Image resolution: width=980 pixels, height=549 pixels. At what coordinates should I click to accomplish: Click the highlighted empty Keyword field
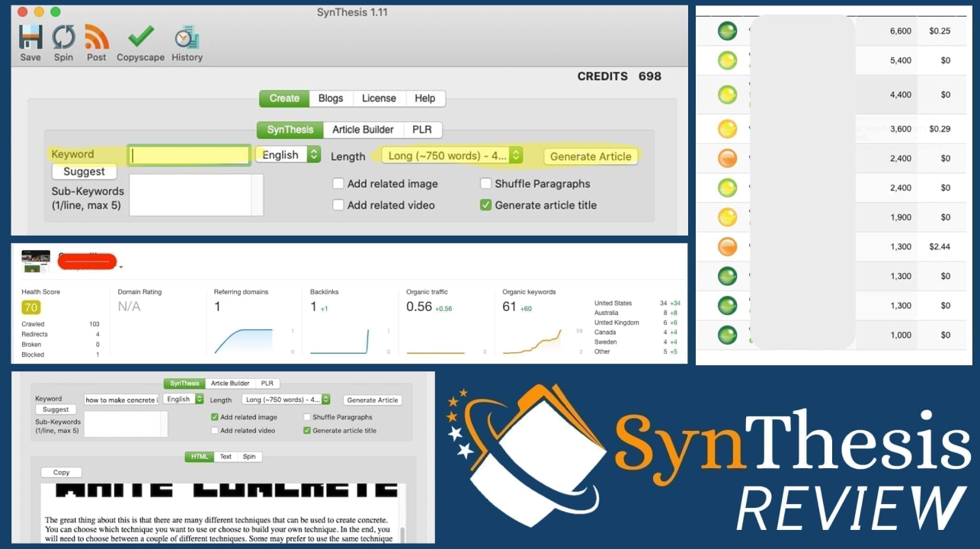(189, 156)
